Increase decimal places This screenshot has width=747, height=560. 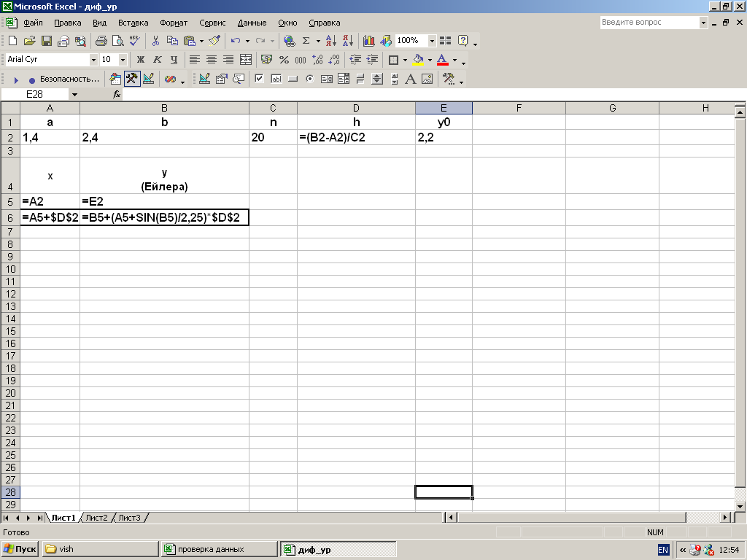click(317, 60)
